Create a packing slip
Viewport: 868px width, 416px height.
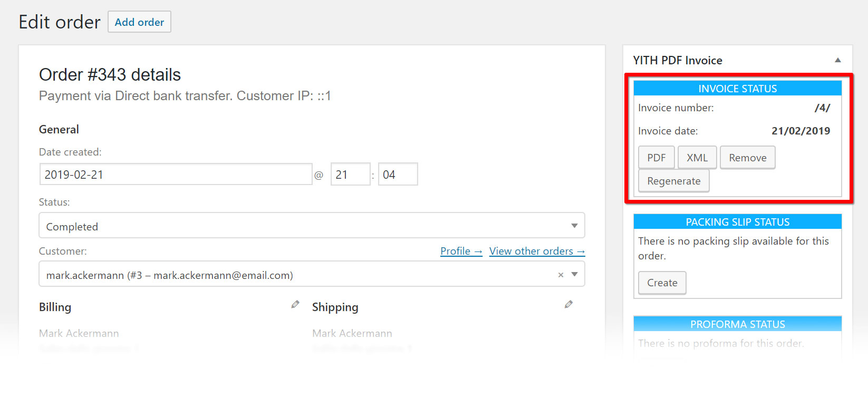coord(662,283)
